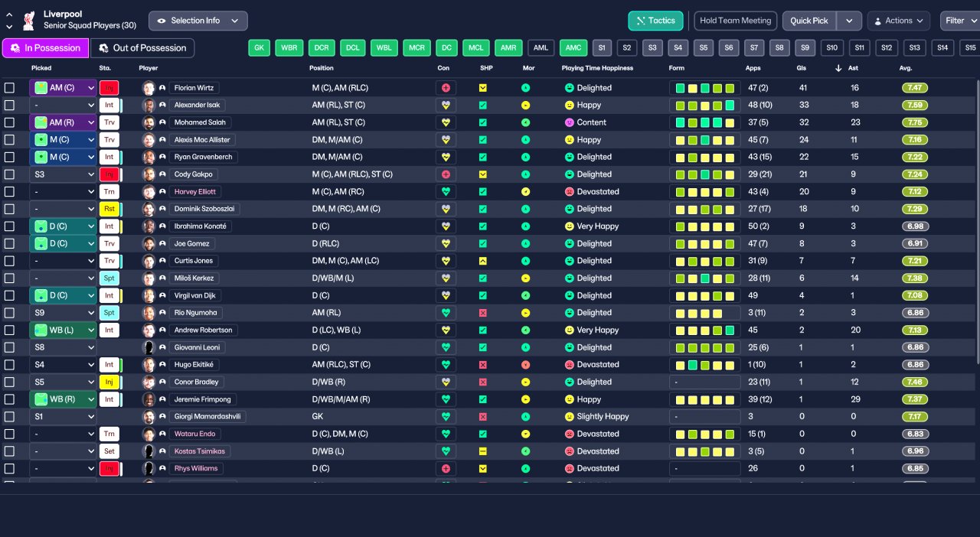Tick the checkbox for Hugo Ekitiké
This screenshot has width=980, height=537.
pyautogui.click(x=9, y=365)
